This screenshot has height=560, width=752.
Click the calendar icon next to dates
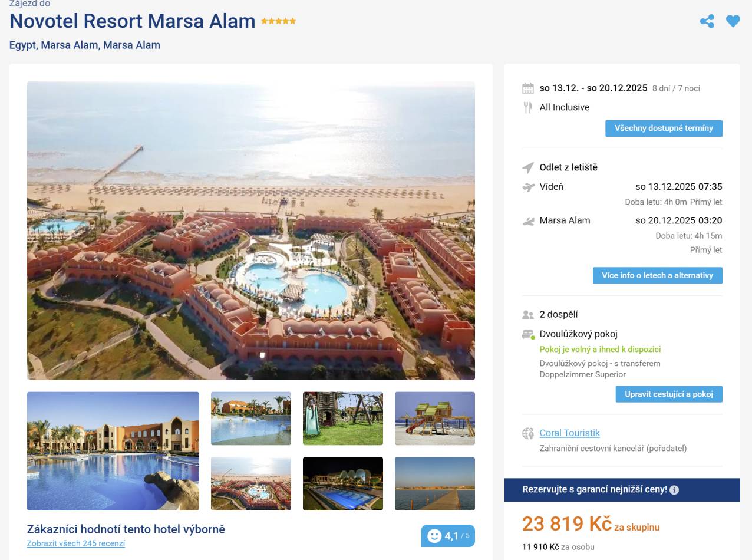(x=528, y=89)
